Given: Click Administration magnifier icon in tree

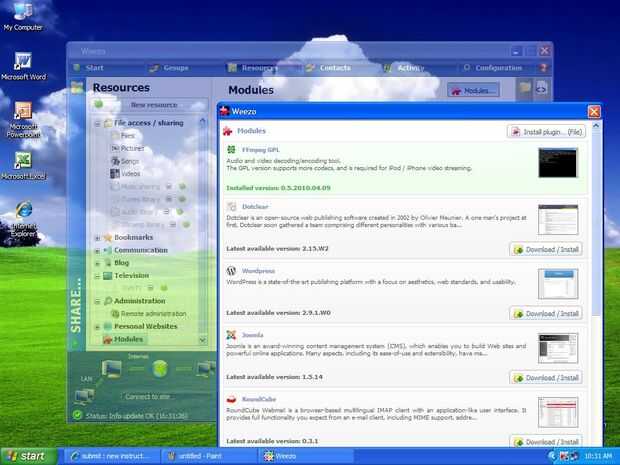Looking at the screenshot, I should click(108, 301).
